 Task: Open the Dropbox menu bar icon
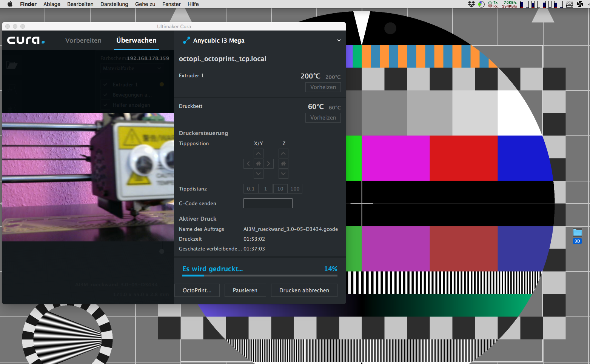coord(471,4)
